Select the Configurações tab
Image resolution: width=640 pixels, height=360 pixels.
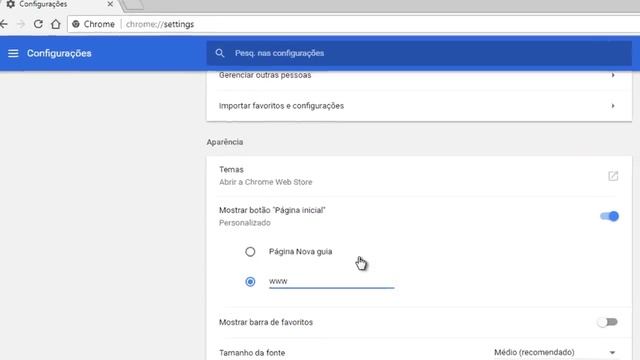pyautogui.click(x=60, y=4)
